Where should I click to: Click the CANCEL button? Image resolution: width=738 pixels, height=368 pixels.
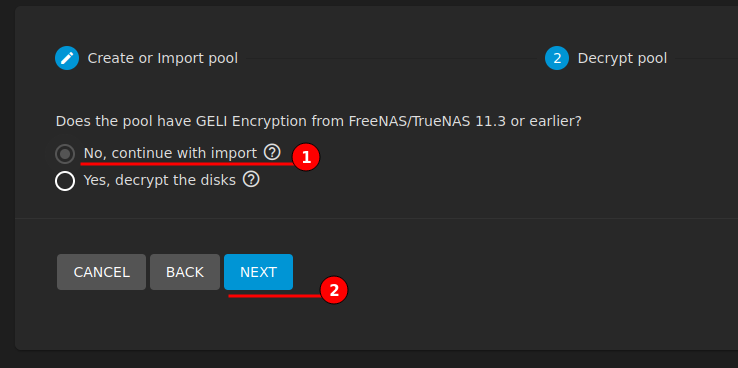[102, 272]
